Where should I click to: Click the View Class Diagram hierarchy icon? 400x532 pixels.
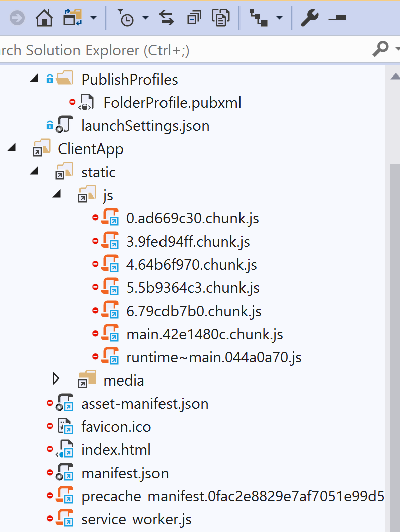(259, 18)
